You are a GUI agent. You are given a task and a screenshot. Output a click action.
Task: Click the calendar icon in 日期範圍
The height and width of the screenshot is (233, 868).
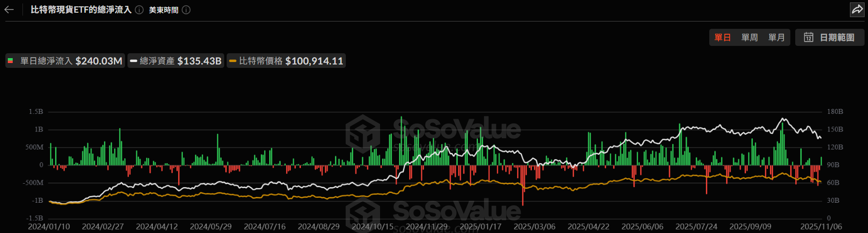(x=808, y=38)
